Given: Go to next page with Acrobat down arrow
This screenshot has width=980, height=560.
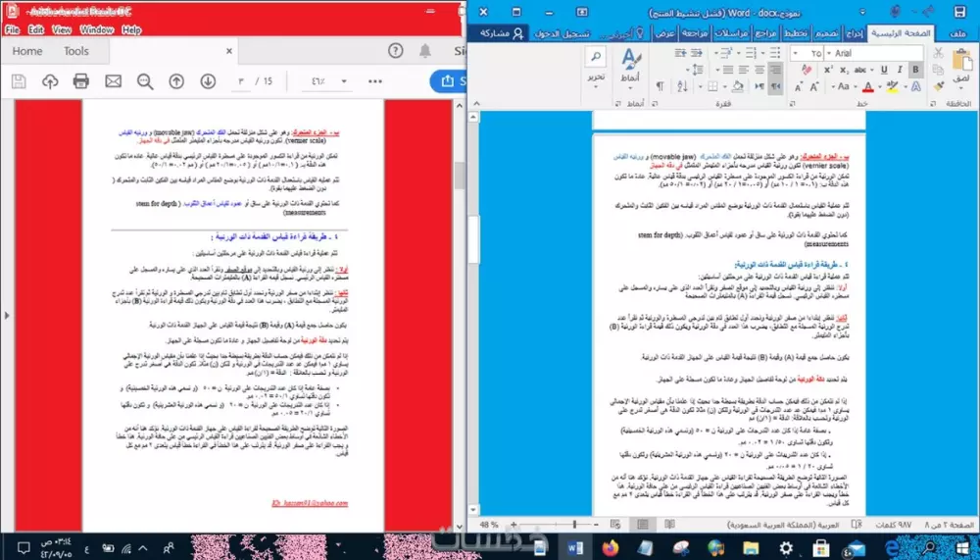Looking at the screenshot, I should point(208,80).
